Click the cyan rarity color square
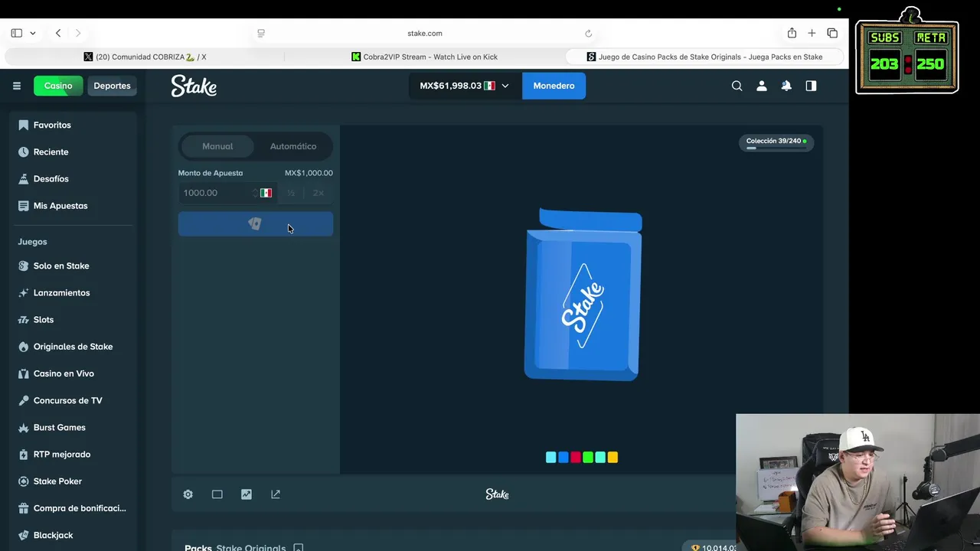The width and height of the screenshot is (980, 551). 550,458
